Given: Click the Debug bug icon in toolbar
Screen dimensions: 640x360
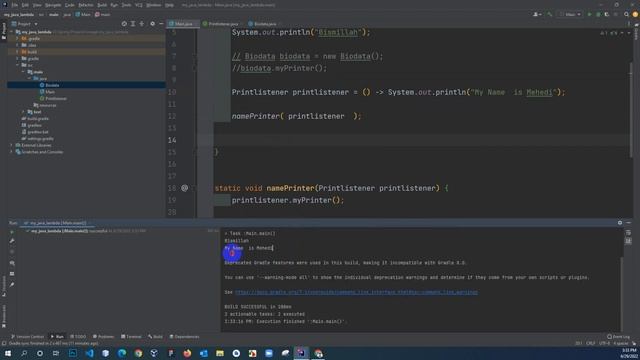Looking at the screenshot, I should pos(598,14).
